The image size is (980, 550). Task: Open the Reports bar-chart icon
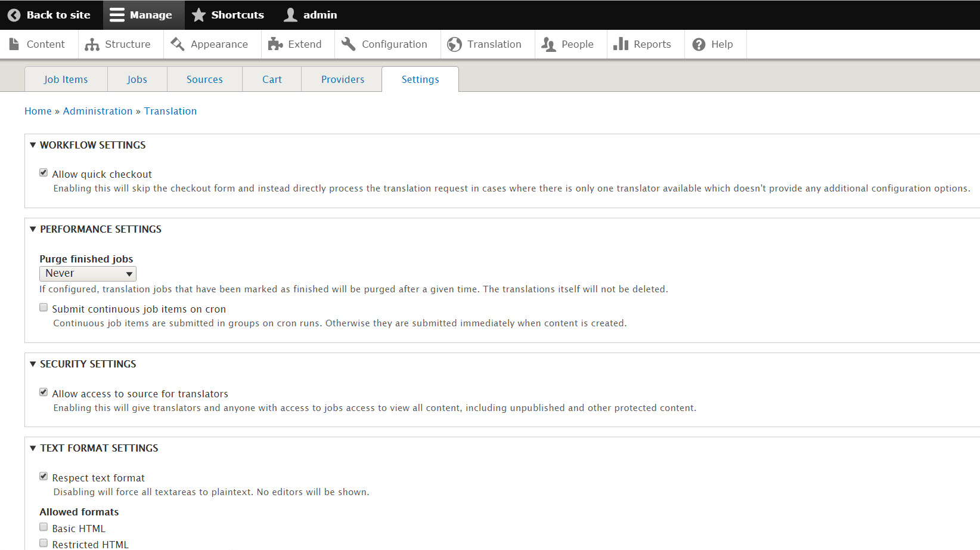coord(622,44)
